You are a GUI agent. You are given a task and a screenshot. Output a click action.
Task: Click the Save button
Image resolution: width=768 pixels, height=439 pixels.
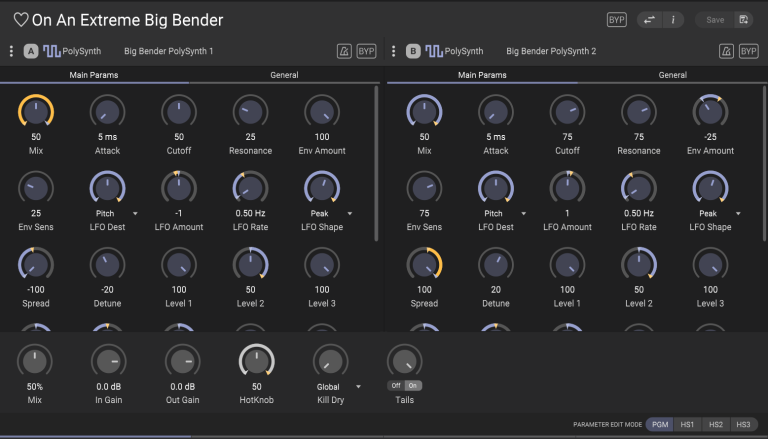click(715, 20)
